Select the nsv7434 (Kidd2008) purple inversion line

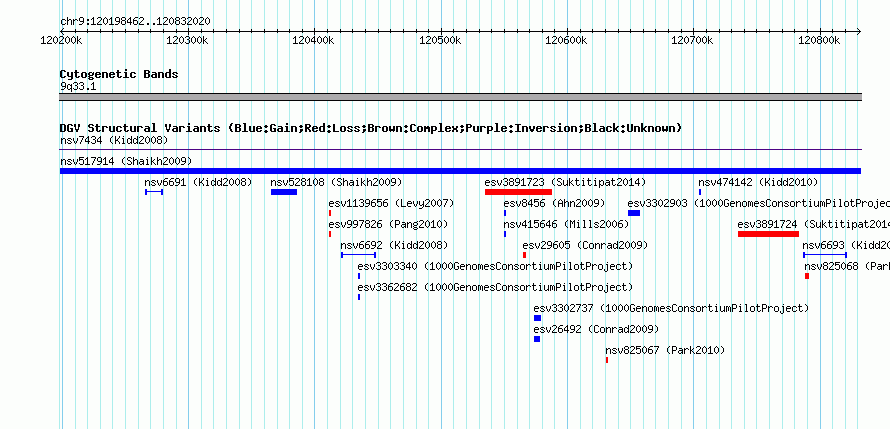click(460, 150)
